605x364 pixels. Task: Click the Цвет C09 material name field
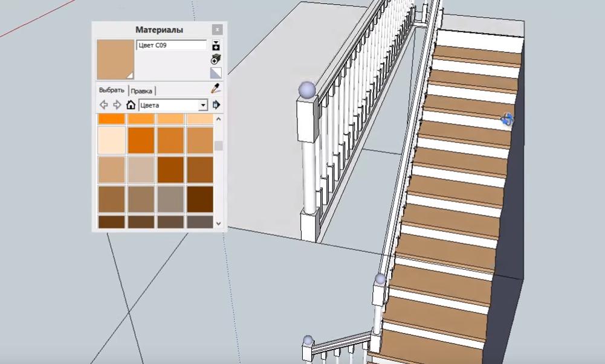tap(171, 45)
